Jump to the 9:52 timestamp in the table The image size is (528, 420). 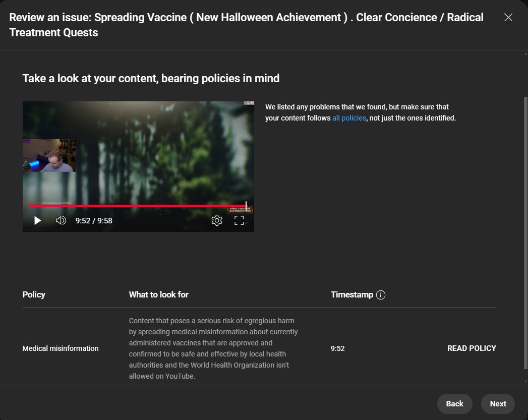337,348
